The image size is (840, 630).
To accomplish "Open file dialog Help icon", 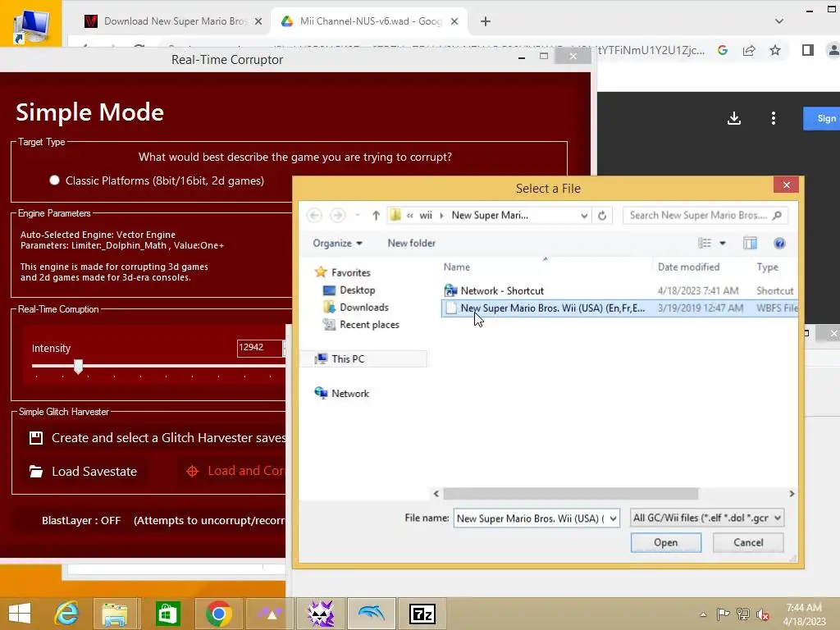I will coord(779,243).
